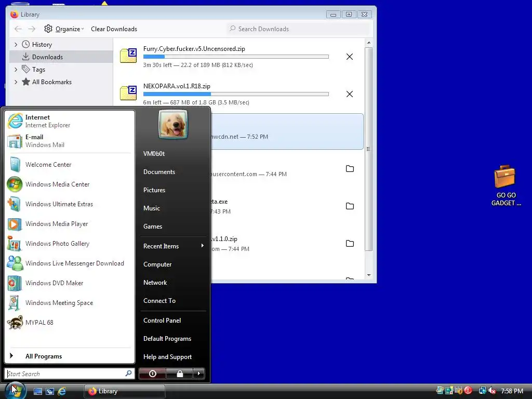Open Pictures from Start menu

point(173,190)
